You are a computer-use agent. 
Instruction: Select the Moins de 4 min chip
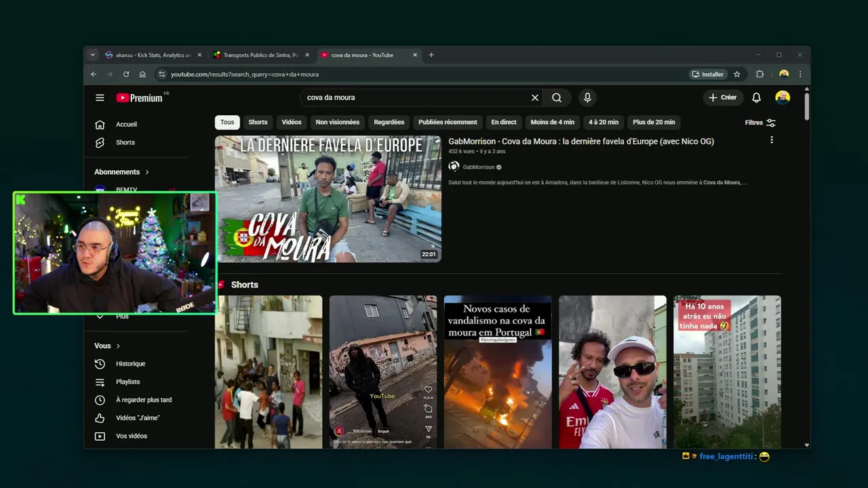coord(553,122)
